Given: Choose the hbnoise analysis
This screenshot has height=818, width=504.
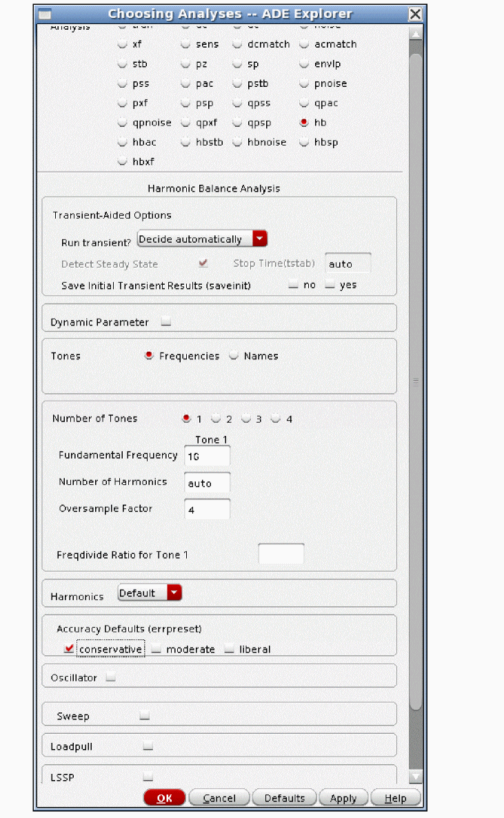Looking at the screenshot, I should (237, 141).
